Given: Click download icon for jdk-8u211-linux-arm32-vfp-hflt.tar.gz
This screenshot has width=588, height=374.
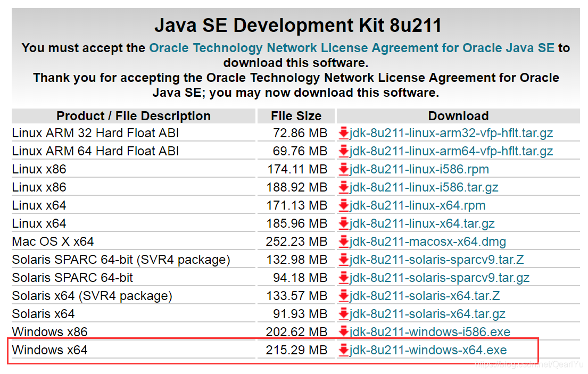Looking at the screenshot, I should 344,132.
